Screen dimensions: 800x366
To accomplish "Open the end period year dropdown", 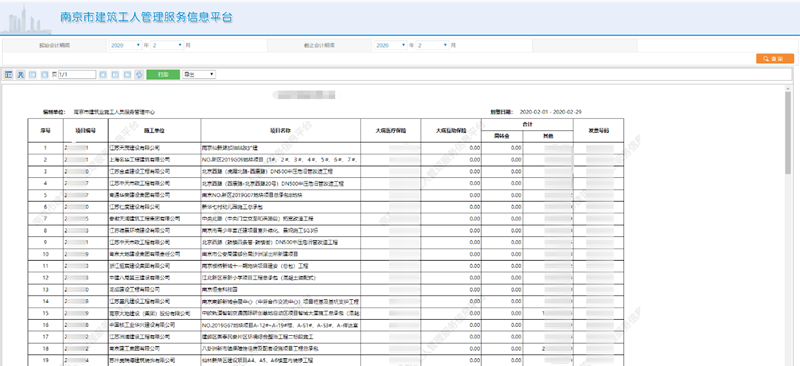I will point(391,45).
